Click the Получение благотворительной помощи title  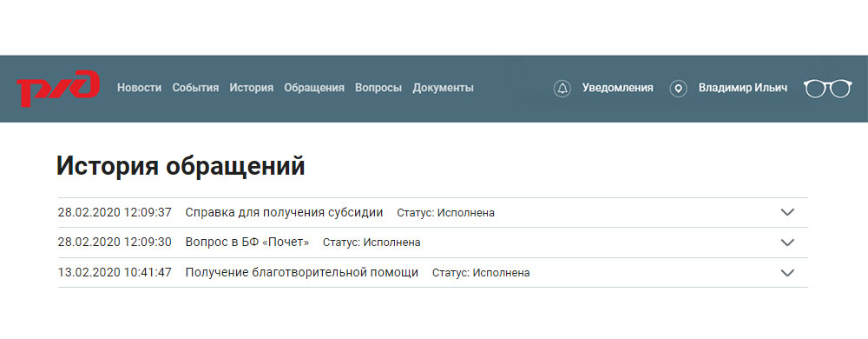coord(302,273)
